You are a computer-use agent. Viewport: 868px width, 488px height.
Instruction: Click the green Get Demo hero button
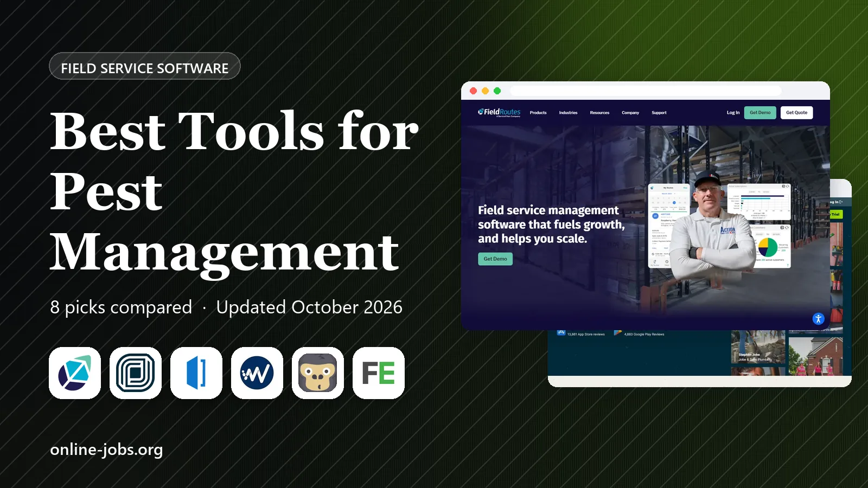tap(495, 259)
